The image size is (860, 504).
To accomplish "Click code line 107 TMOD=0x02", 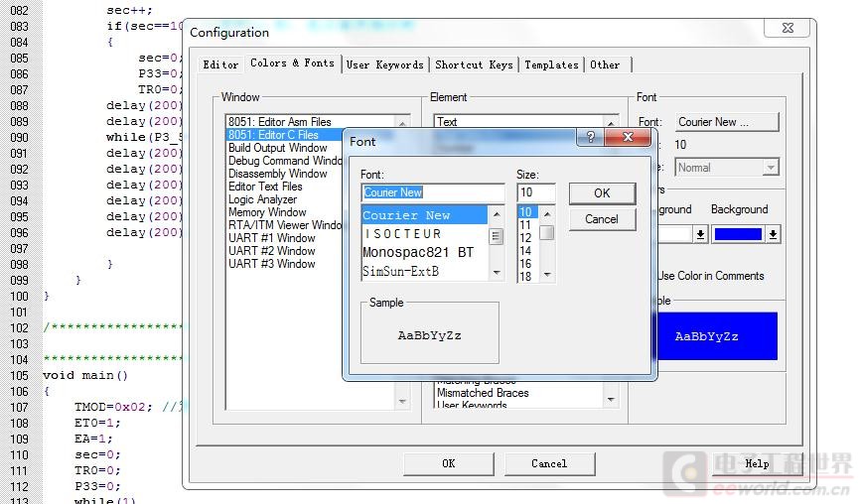I will 112,407.
